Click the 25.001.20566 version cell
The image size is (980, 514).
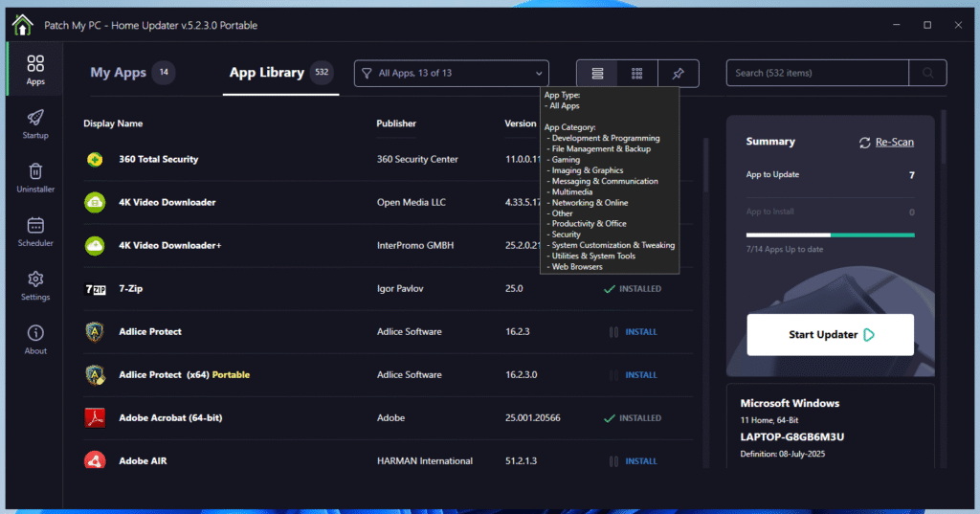pos(532,417)
